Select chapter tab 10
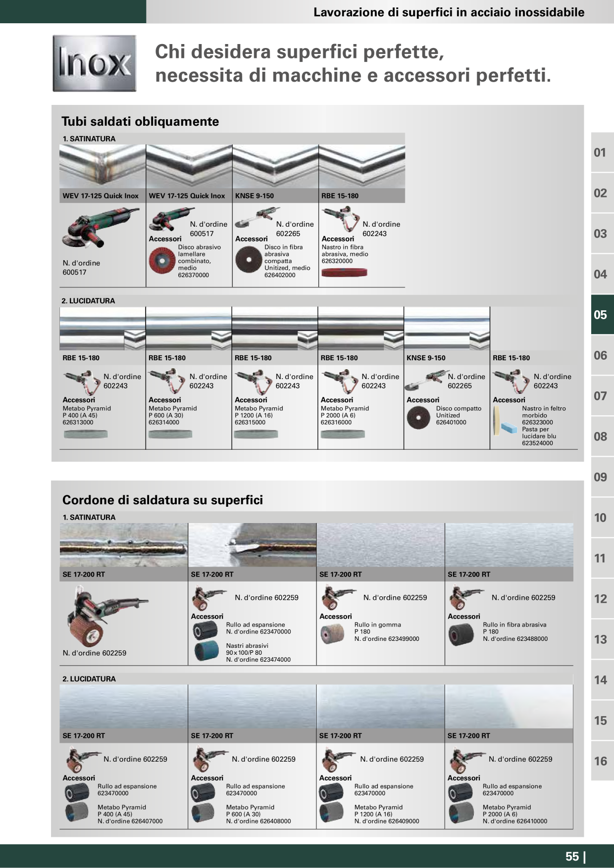Screen dimensions: 614x868 tap(602, 518)
